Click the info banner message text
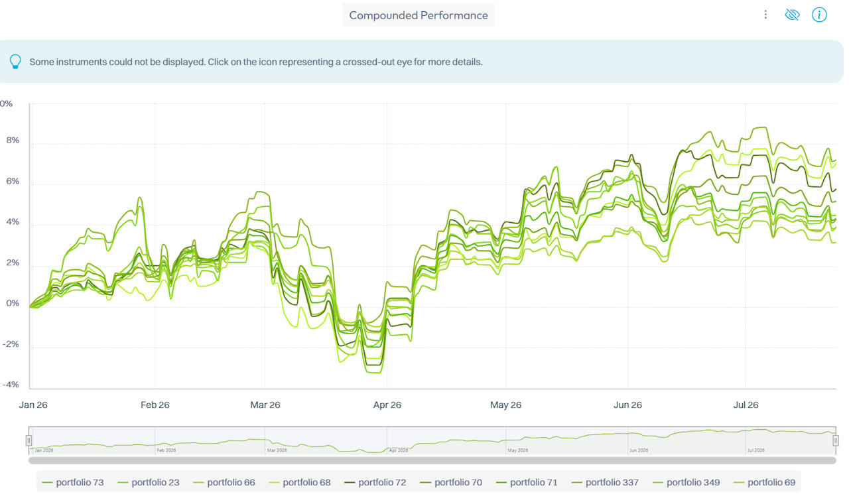The width and height of the screenshot is (849, 504). coord(256,62)
